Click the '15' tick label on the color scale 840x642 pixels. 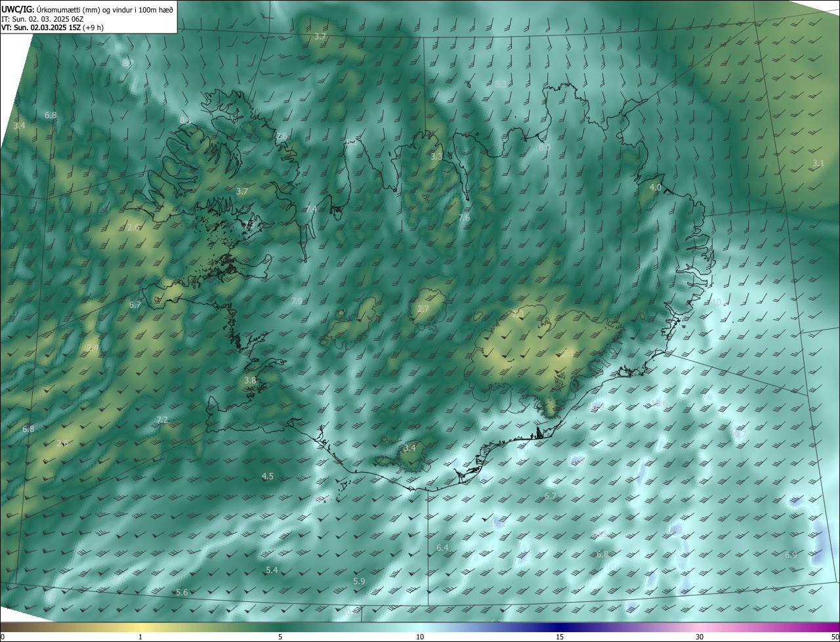coord(560,637)
